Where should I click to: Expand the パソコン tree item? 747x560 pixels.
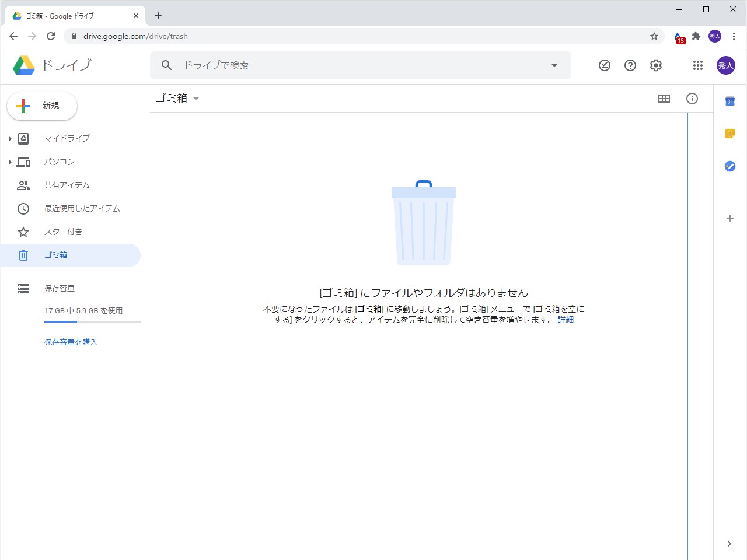(x=9, y=162)
